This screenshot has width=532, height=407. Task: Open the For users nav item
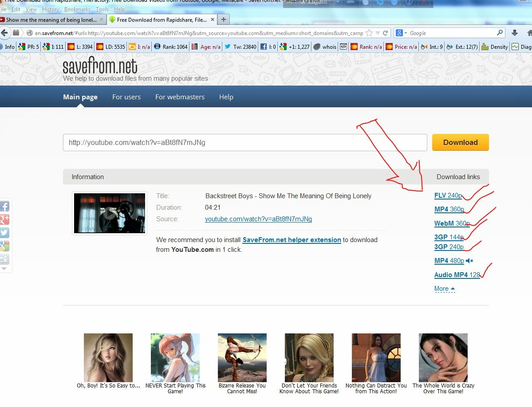click(126, 97)
